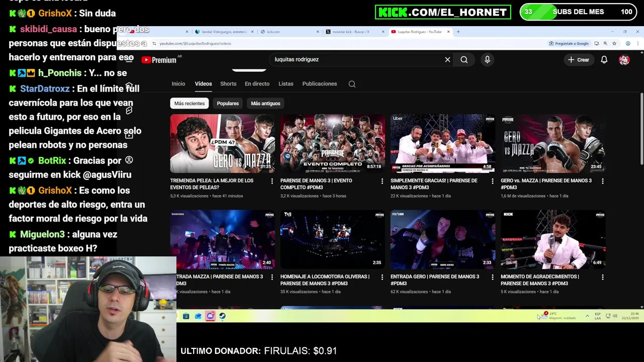This screenshot has height=362, width=644.
Task: Play the ¿PDM 4? GERO vs MAZZA thumbnail
Action: click(x=222, y=143)
